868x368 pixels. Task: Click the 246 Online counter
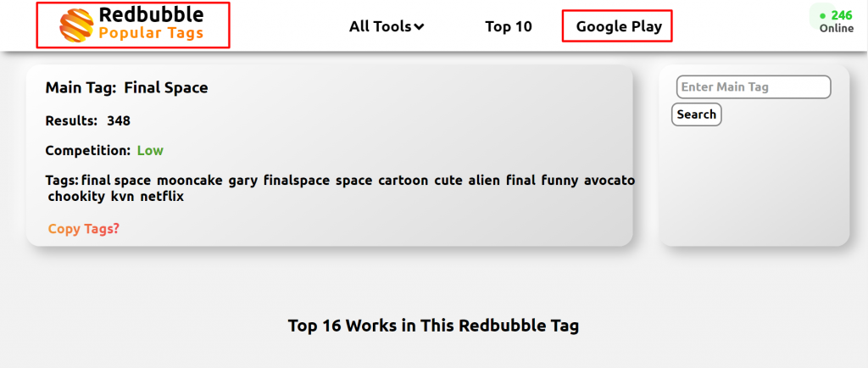[836, 21]
